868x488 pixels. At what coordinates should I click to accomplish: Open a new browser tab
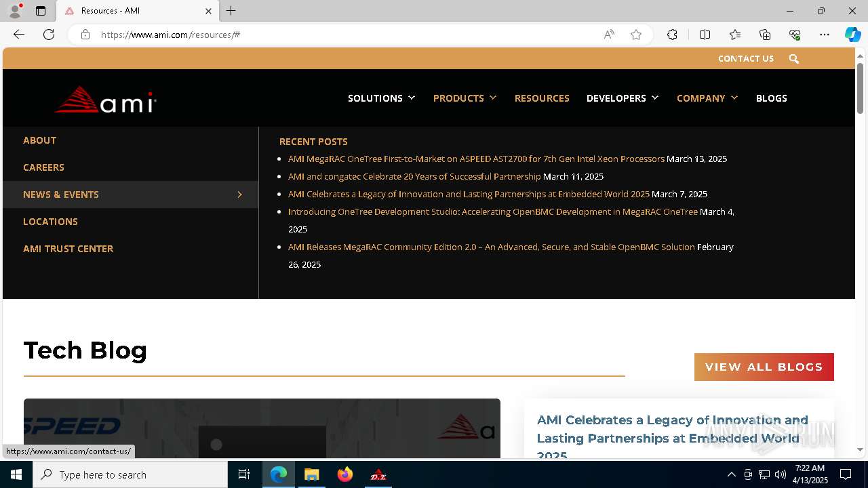231,11
